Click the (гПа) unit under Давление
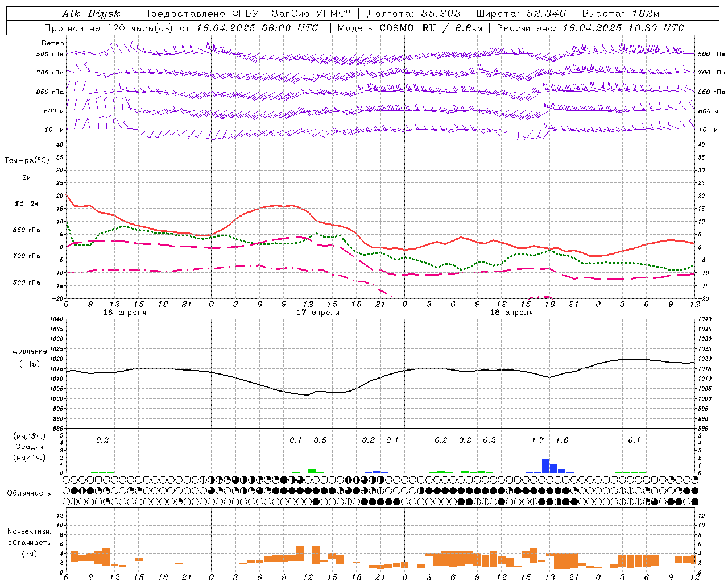This screenshot has width=728, height=582. 30,364
